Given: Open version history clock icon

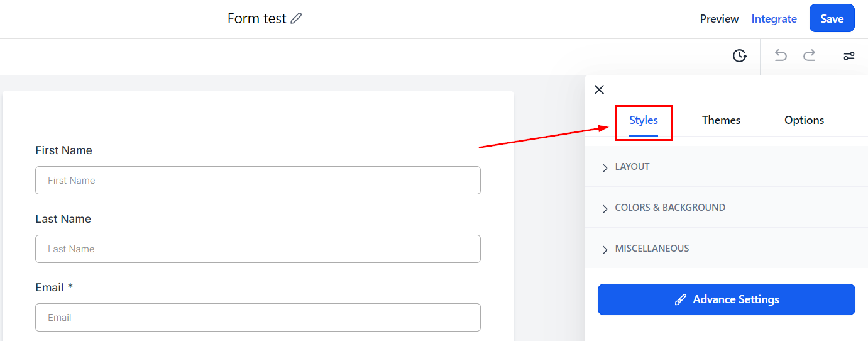Looking at the screenshot, I should (x=740, y=56).
